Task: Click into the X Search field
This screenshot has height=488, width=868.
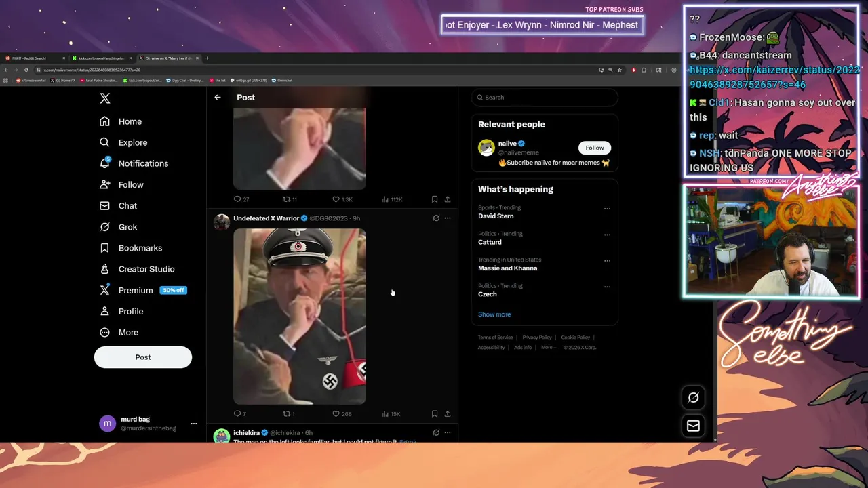Action: tap(545, 98)
